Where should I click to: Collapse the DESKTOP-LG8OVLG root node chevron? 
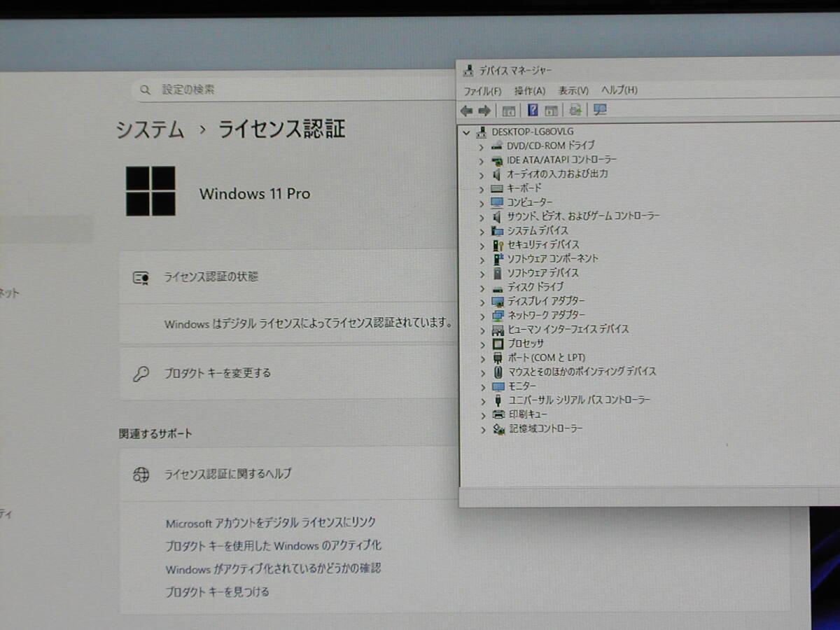pos(466,132)
